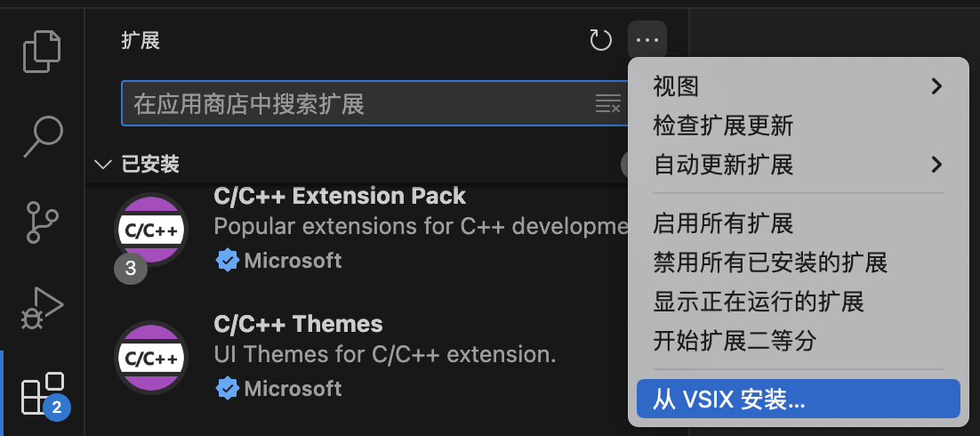This screenshot has height=436, width=980.
Task: Click the extension marketplace search field
Action: pos(356,104)
